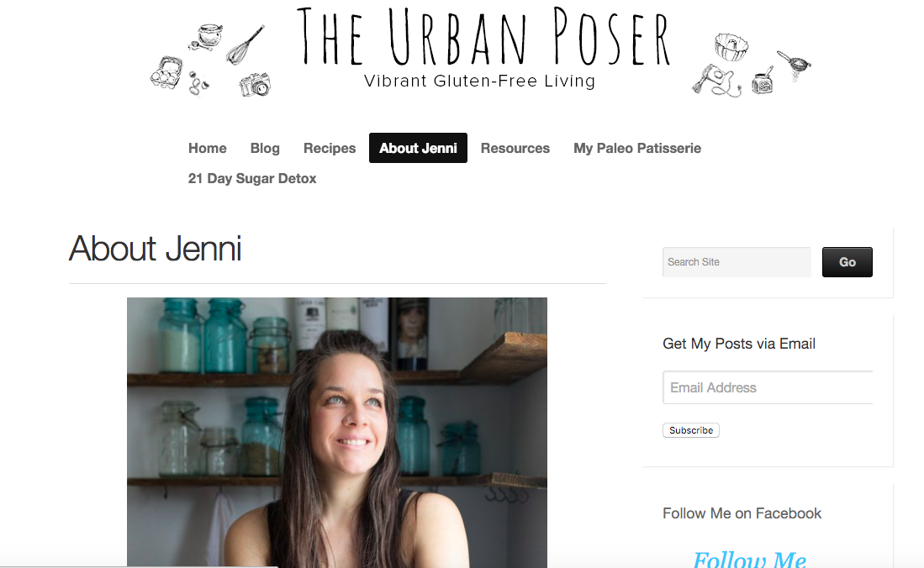Click the hand mixer illustration
Viewport: 924px width, 568px height.
(x=716, y=82)
